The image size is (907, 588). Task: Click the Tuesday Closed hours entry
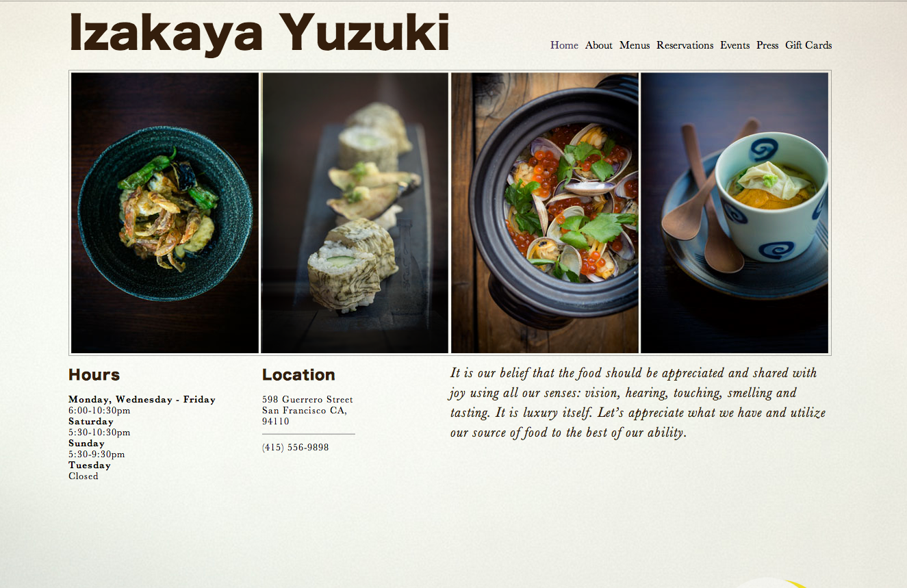coord(90,470)
